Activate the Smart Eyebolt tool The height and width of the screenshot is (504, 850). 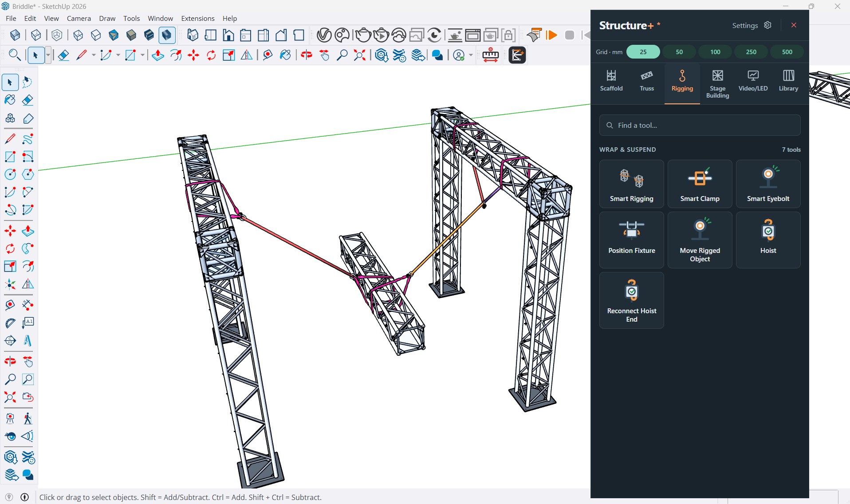768,184
